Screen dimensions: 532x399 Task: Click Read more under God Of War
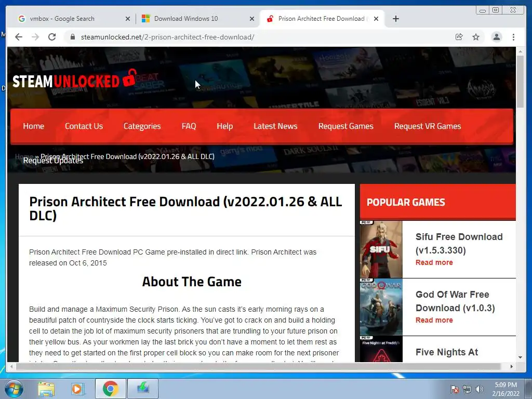coord(434,320)
